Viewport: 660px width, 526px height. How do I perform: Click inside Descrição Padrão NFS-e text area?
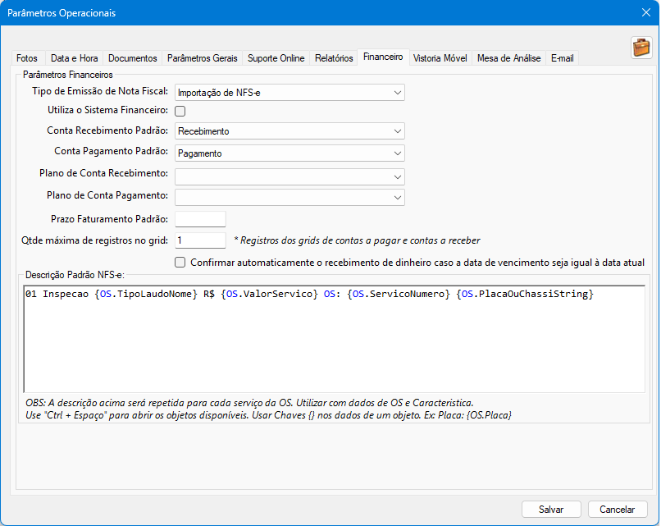[x=334, y=339]
